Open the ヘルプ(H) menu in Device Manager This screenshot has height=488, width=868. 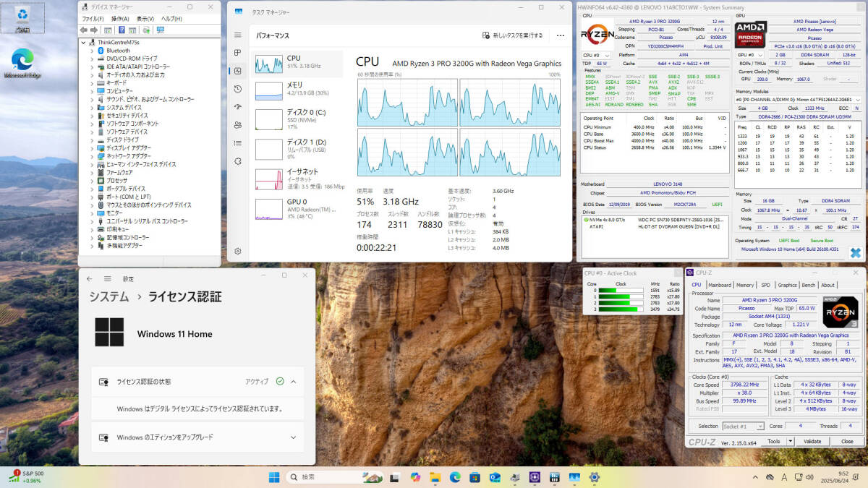(x=171, y=19)
